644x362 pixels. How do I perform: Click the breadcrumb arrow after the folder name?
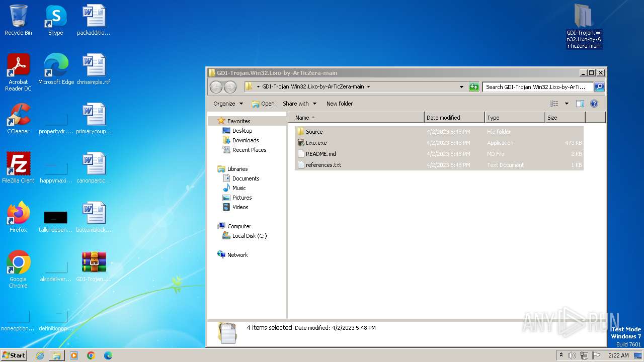pyautogui.click(x=368, y=87)
